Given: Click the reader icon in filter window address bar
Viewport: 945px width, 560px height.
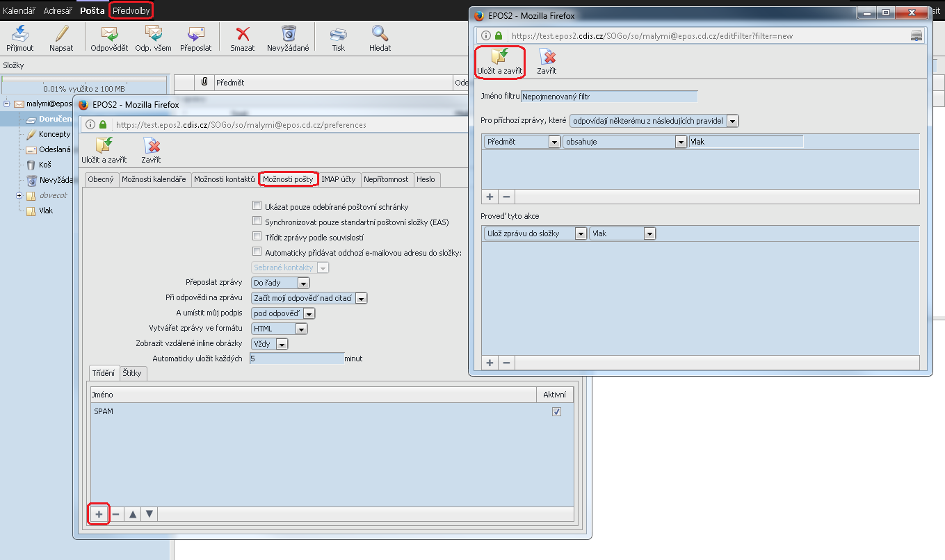Looking at the screenshot, I should (916, 36).
